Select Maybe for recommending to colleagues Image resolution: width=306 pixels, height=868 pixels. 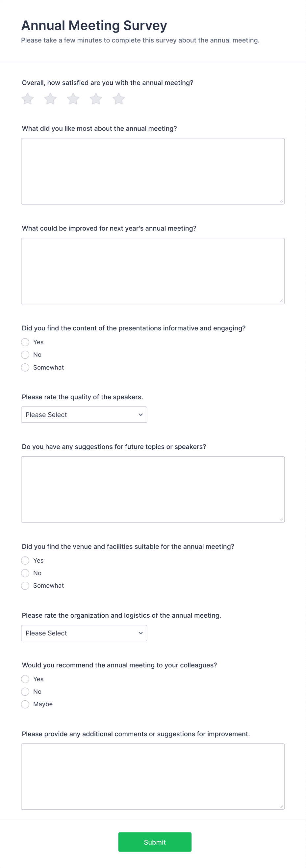(x=25, y=704)
